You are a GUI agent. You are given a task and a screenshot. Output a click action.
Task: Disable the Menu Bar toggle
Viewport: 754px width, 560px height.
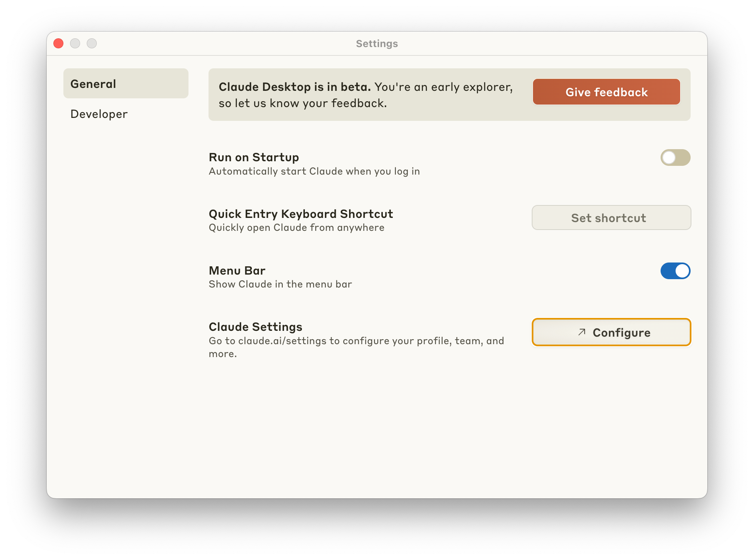point(675,271)
